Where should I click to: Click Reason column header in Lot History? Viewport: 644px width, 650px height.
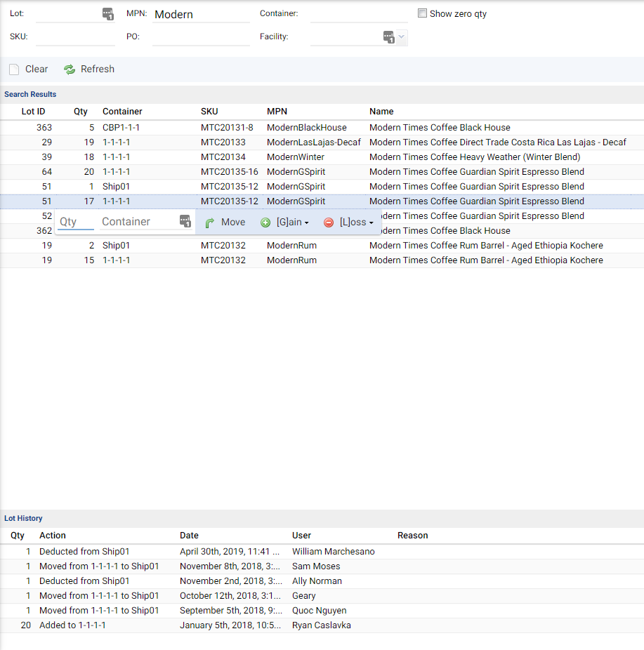(x=413, y=536)
